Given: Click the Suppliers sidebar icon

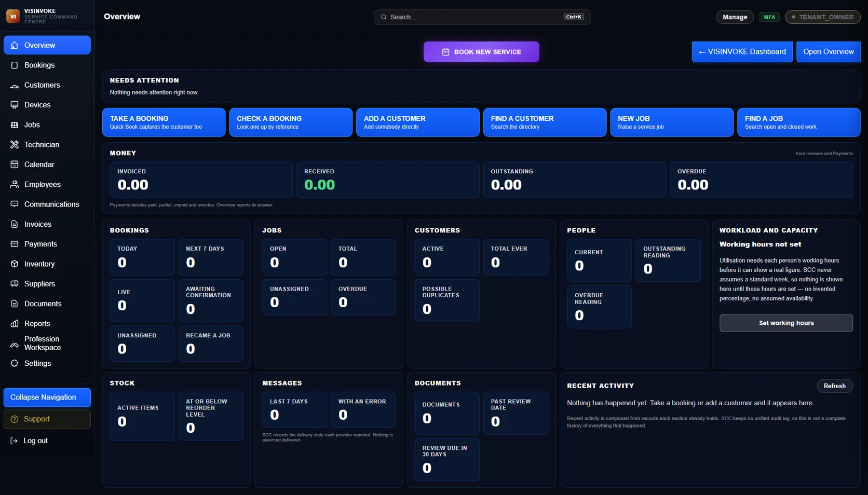Looking at the screenshot, I should (x=15, y=284).
